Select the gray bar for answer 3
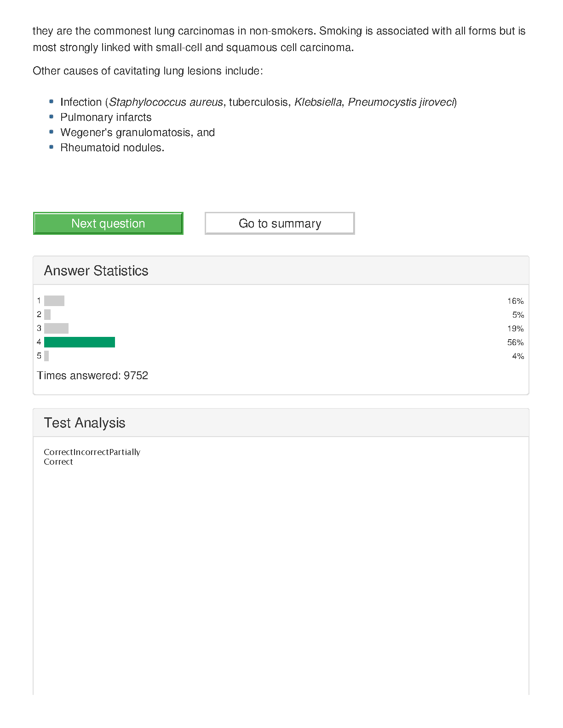Viewport: 563px width, 728px height. click(x=56, y=329)
